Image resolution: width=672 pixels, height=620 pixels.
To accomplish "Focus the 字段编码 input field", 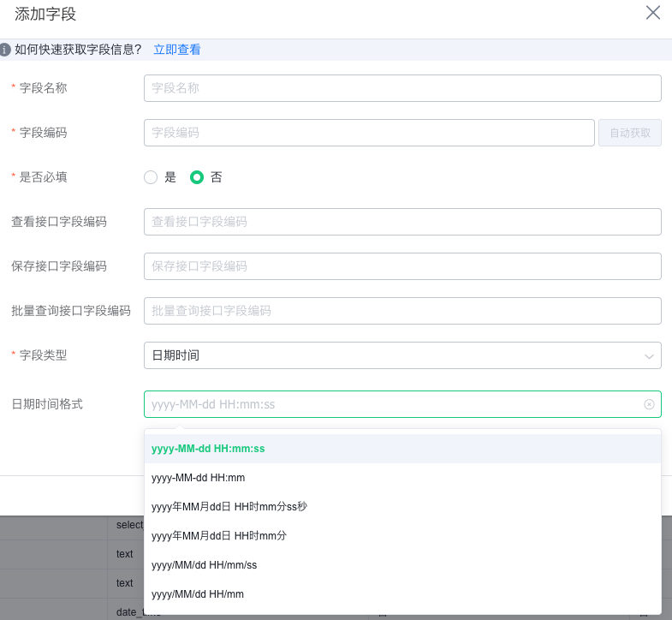I will pyautogui.click(x=369, y=133).
